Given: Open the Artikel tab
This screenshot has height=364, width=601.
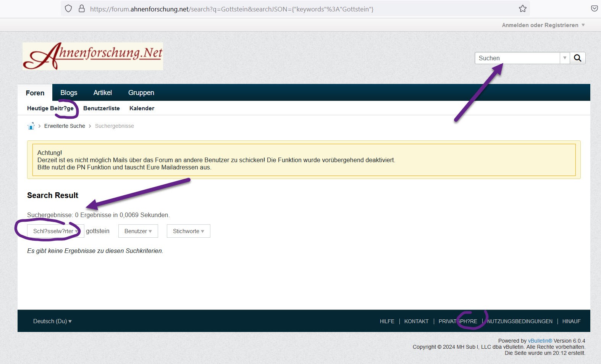Looking at the screenshot, I should 102,93.
